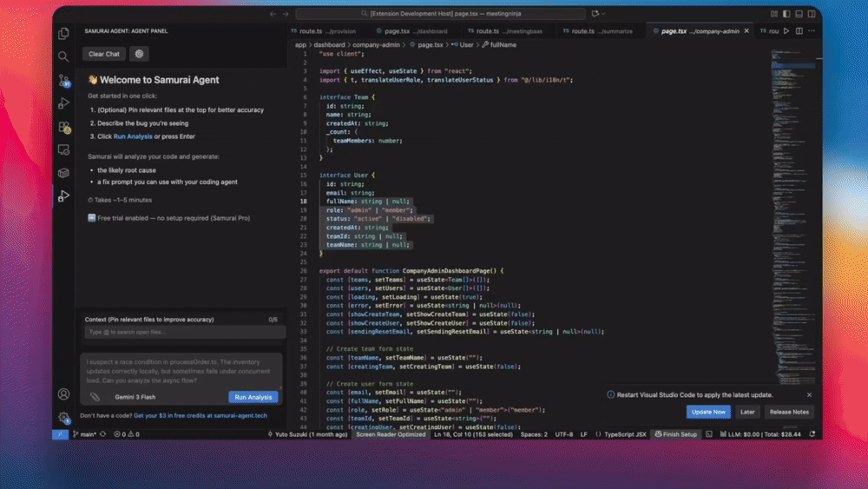Open the cube-shaped activity bar view

tap(63, 173)
